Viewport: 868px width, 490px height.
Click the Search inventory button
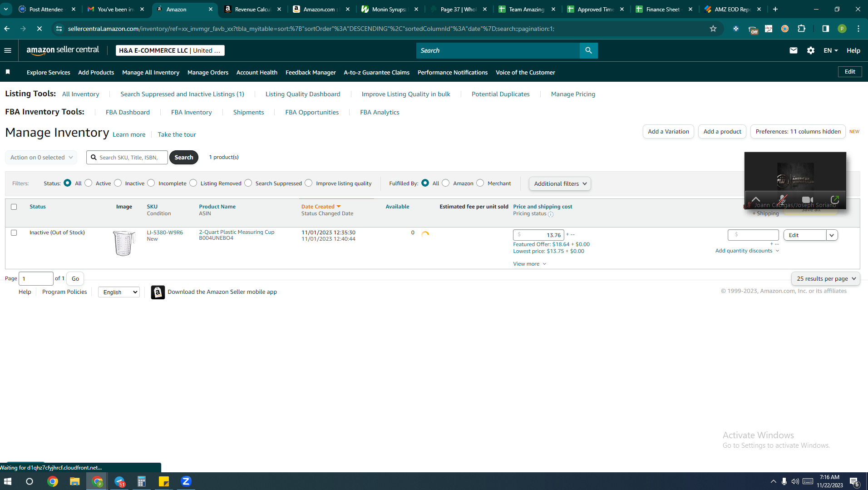184,158
